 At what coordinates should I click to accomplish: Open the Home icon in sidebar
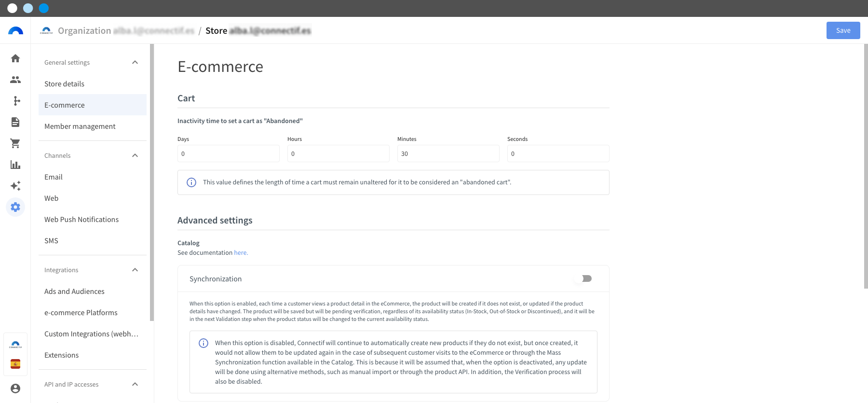point(15,58)
